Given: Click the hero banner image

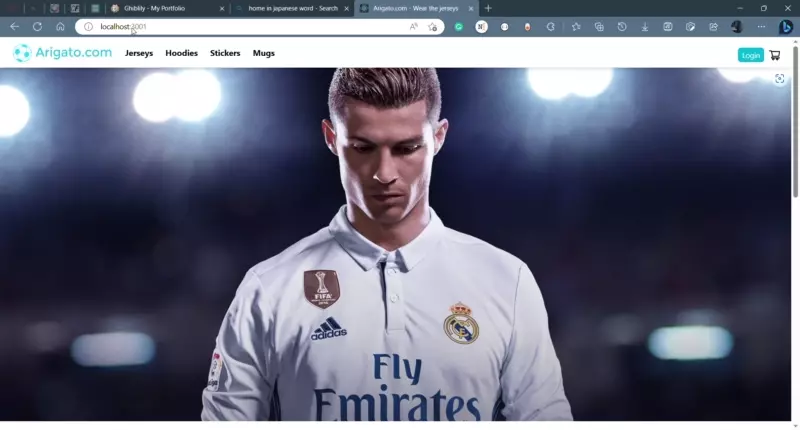Looking at the screenshot, I should (395, 244).
